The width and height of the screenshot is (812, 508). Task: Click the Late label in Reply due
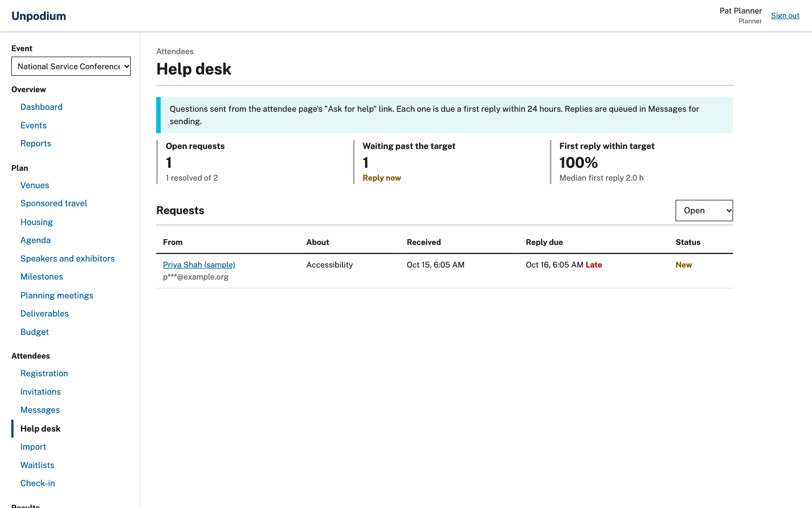[x=594, y=265]
